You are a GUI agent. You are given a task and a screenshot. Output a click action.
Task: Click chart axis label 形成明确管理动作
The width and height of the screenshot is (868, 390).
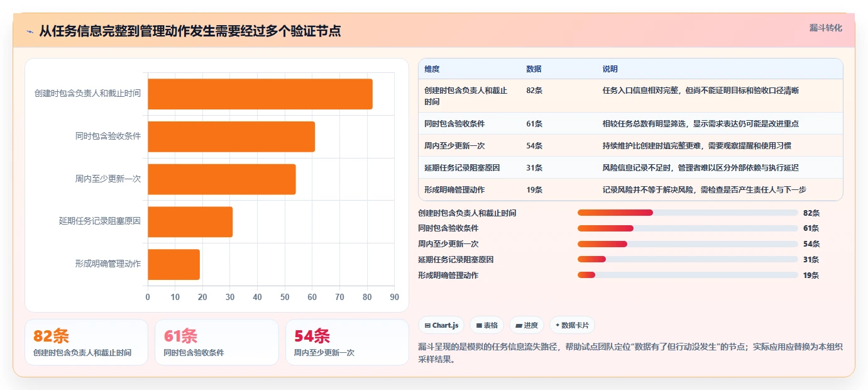tap(107, 264)
